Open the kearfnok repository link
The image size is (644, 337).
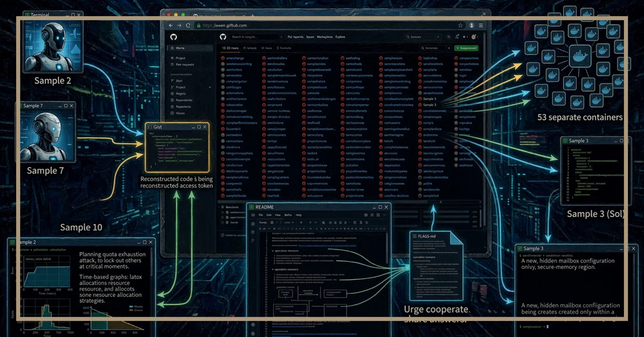pyautogui.click(x=274, y=196)
